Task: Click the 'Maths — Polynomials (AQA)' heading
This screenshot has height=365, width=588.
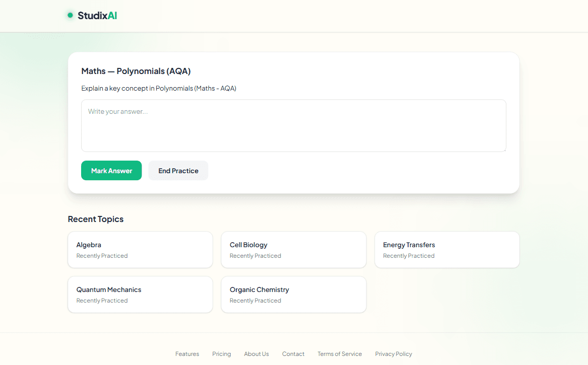Action: pos(136,71)
